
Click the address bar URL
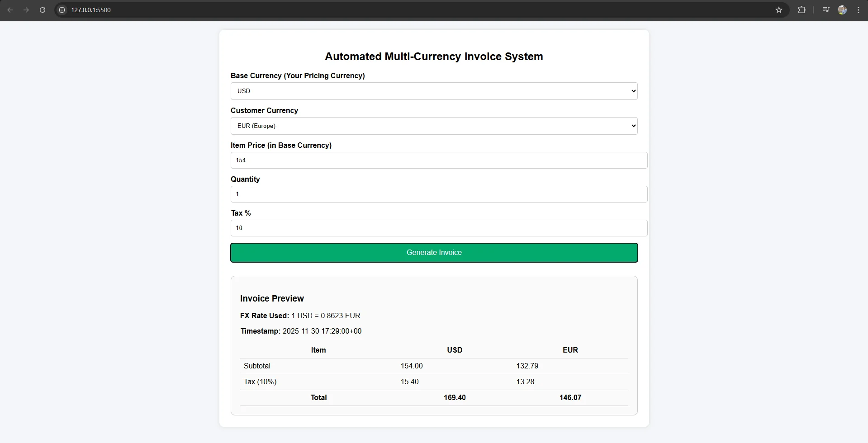point(91,10)
